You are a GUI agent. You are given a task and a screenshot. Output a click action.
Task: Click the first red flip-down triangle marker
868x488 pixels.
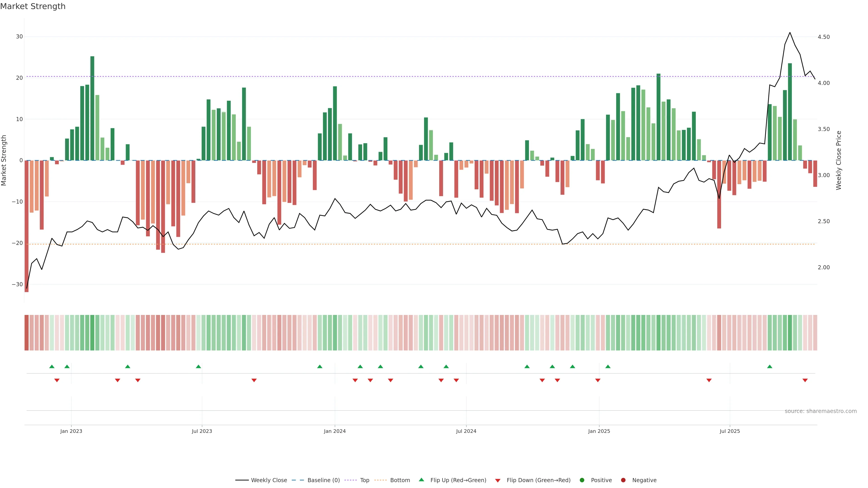(x=57, y=380)
